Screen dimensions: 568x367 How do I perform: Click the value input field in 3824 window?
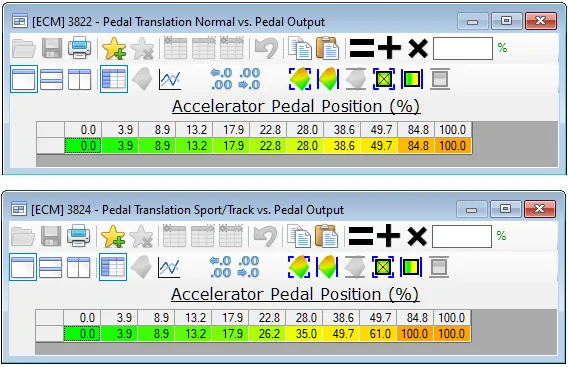pos(462,236)
